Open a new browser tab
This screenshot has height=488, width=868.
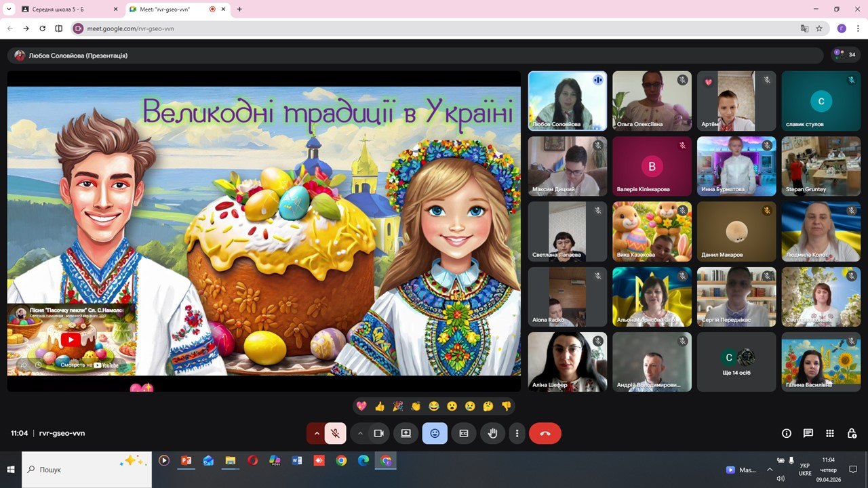239,9
